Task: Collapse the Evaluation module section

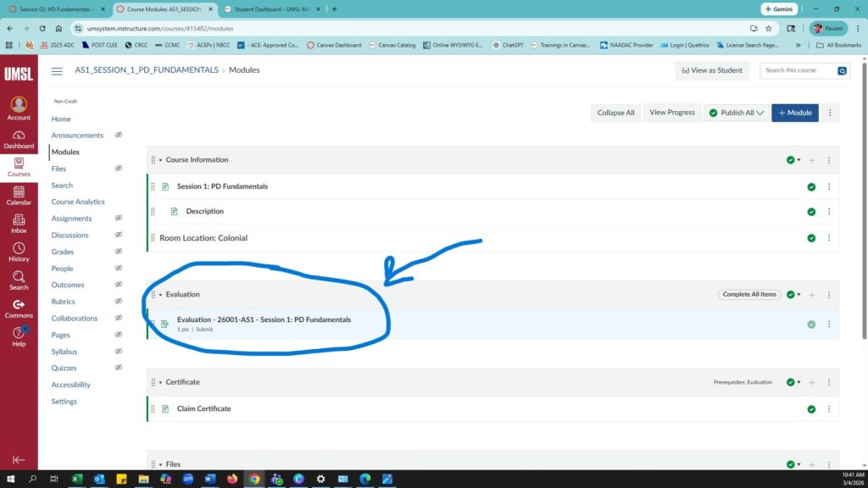Action: coord(160,295)
